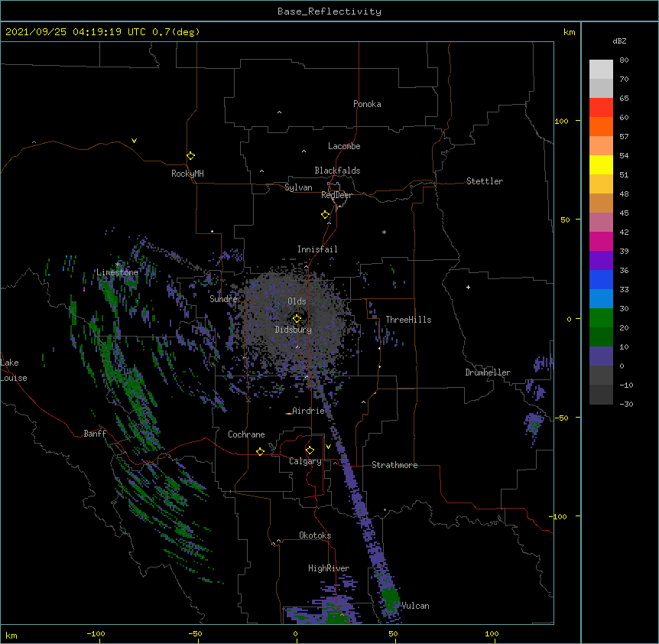Click the Olds label
Image resolution: width=659 pixels, height=644 pixels.
tap(297, 301)
